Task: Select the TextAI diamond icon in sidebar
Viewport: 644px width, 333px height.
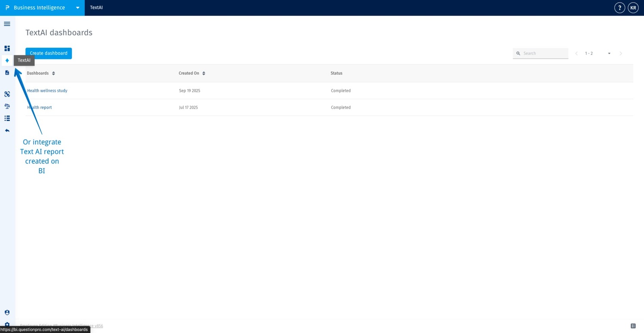Action: (7, 60)
